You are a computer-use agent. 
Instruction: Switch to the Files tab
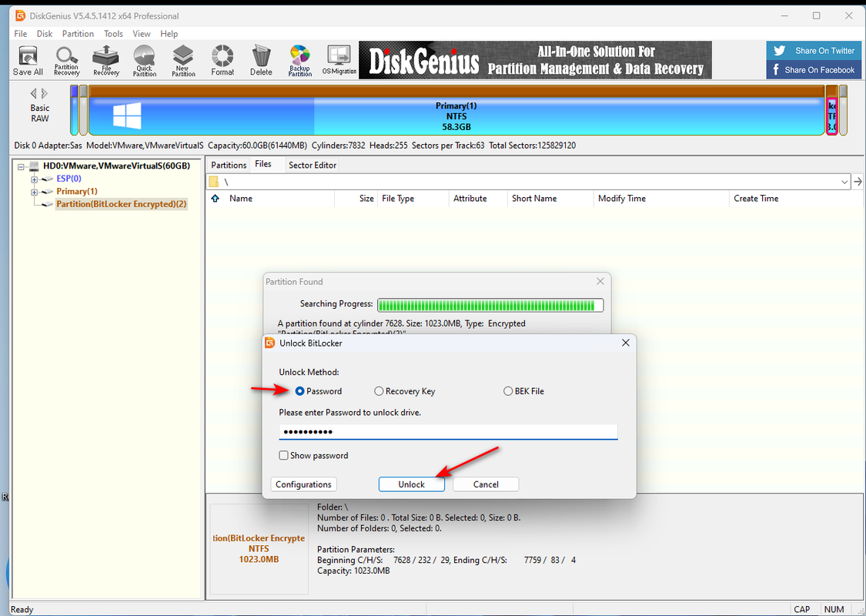pos(263,164)
